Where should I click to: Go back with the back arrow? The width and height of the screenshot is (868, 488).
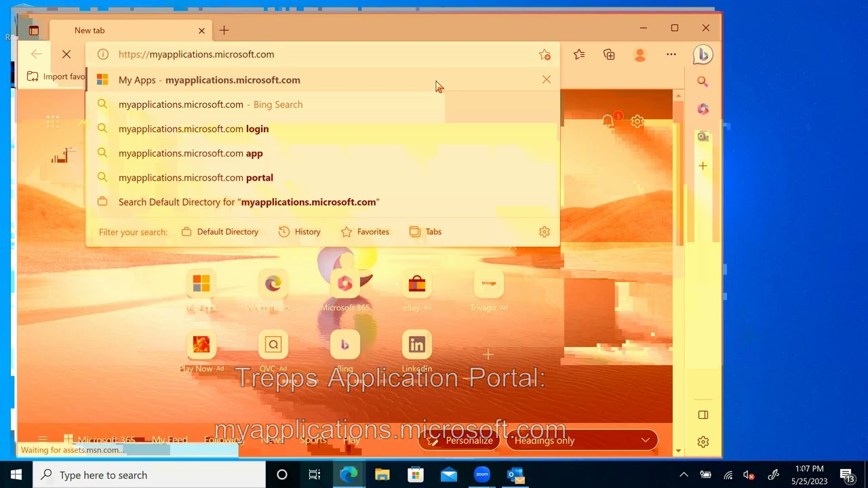pos(37,54)
